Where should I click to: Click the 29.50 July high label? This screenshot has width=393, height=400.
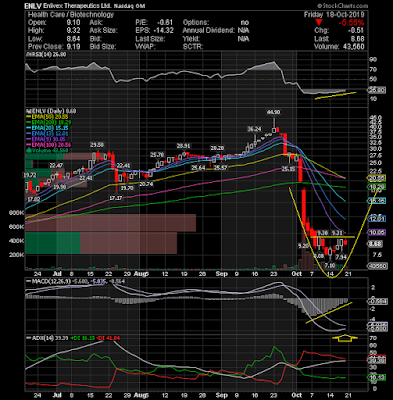coord(97,145)
